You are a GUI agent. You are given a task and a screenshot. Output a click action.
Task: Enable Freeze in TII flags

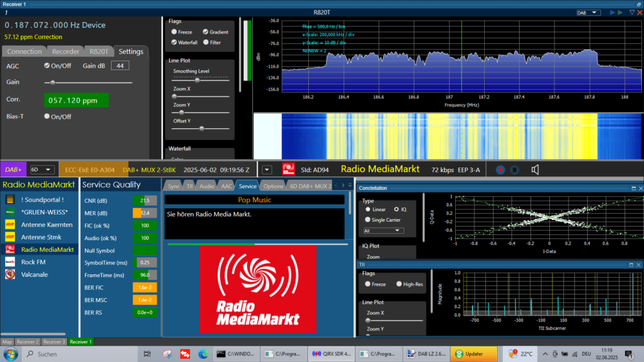(367, 284)
